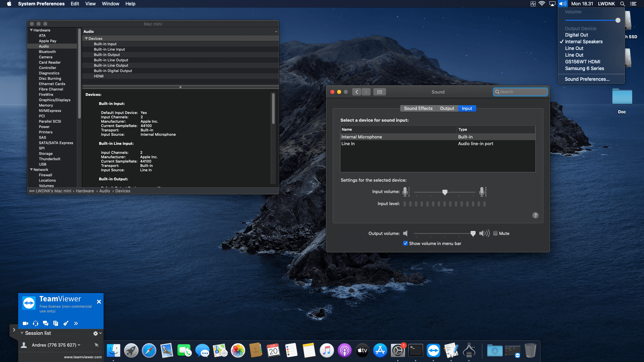Select Internal Microphone input device row
Screen dimensions: 644x362
[x=438, y=137]
